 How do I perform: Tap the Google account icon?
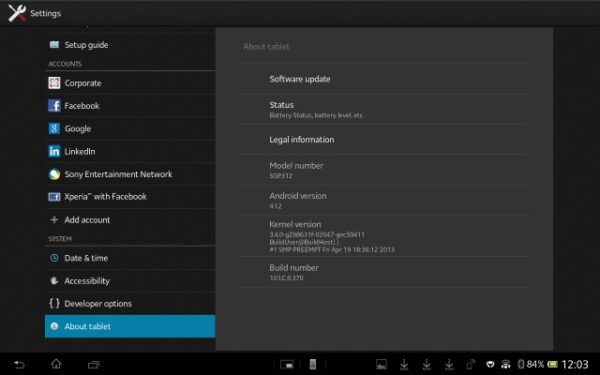point(54,129)
